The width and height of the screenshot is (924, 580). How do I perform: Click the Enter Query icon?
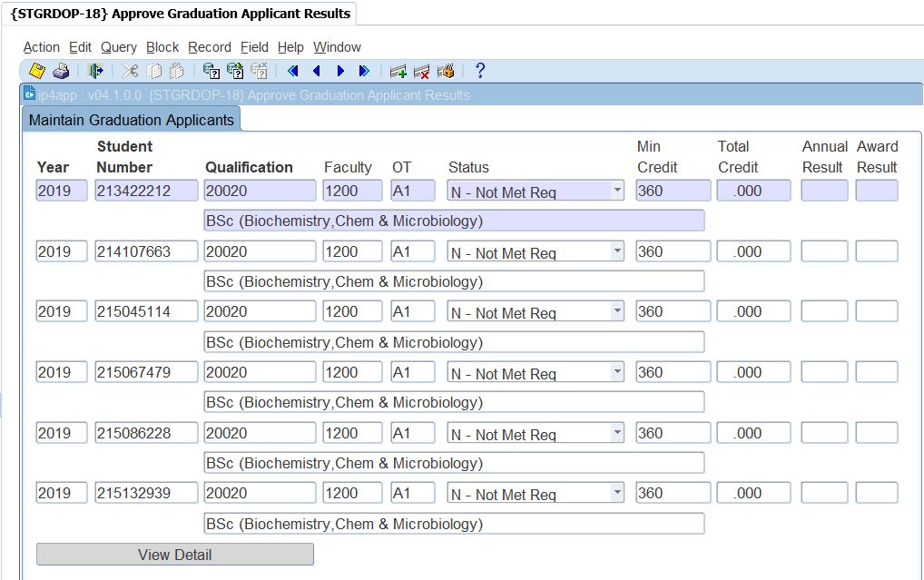click(211, 71)
